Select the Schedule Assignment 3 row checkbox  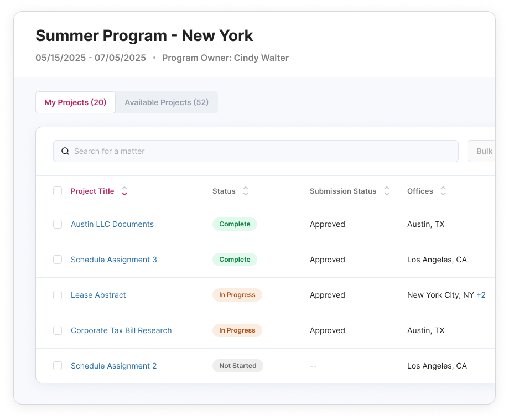click(x=58, y=260)
